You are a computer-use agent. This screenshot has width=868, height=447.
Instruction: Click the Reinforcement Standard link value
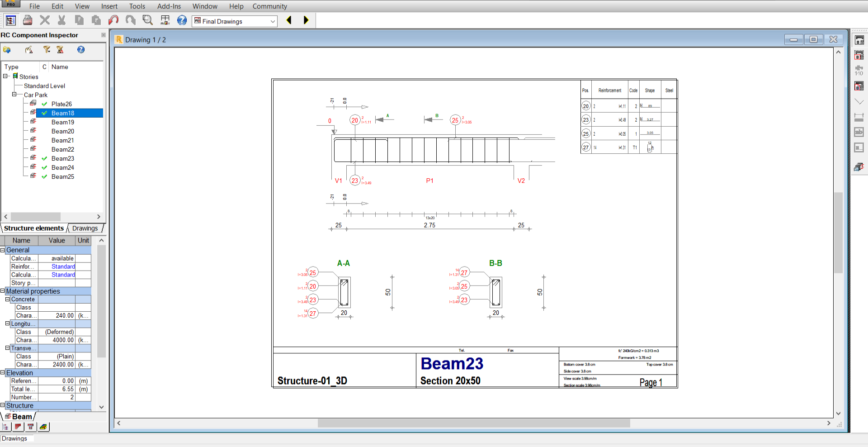(x=63, y=266)
